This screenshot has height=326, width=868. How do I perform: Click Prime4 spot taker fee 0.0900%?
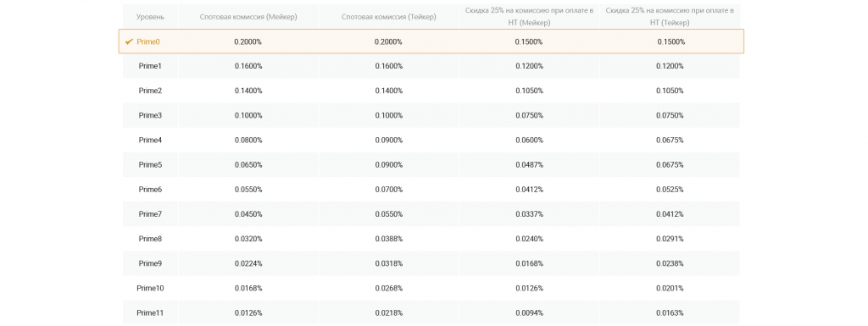click(x=388, y=141)
